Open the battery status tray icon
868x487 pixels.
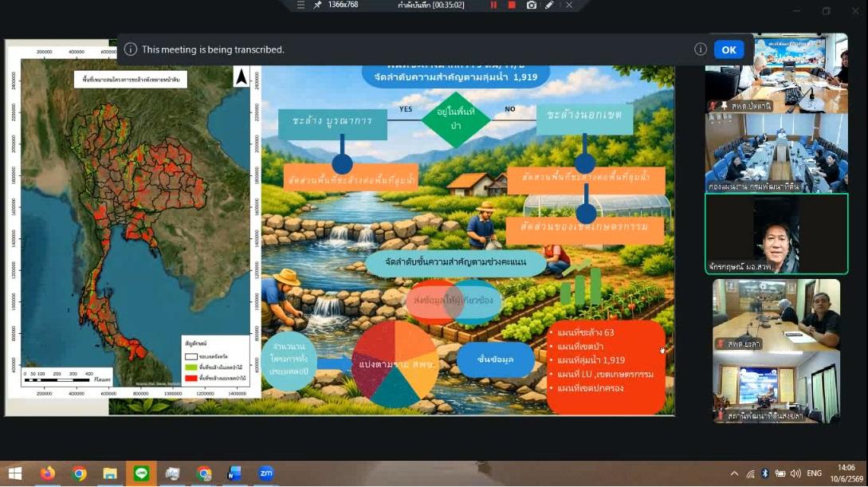pyautogui.click(x=780, y=473)
